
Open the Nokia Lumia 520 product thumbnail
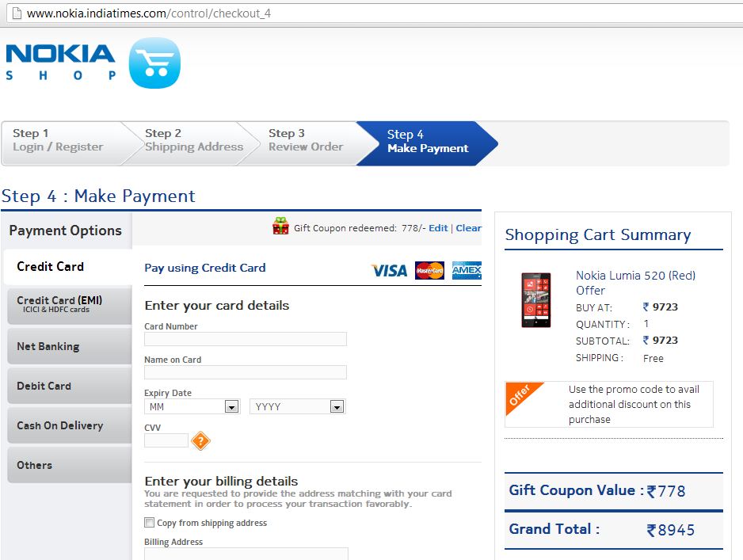pos(536,300)
